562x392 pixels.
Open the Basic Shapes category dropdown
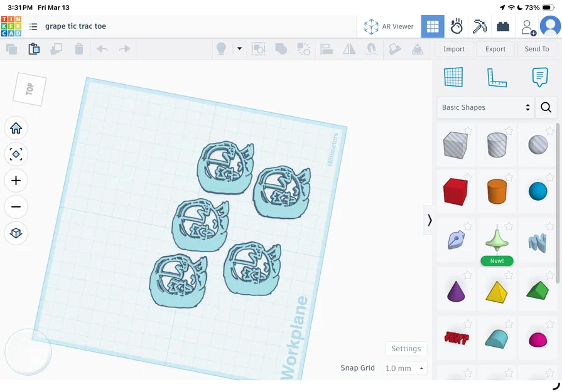[485, 107]
